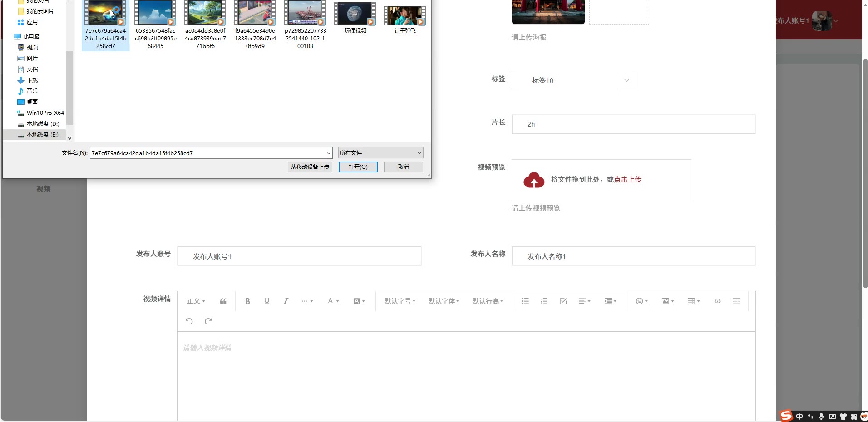Screen dimensions: 868x422
Task: Click the Sogou input method S logo
Action: pos(786,416)
